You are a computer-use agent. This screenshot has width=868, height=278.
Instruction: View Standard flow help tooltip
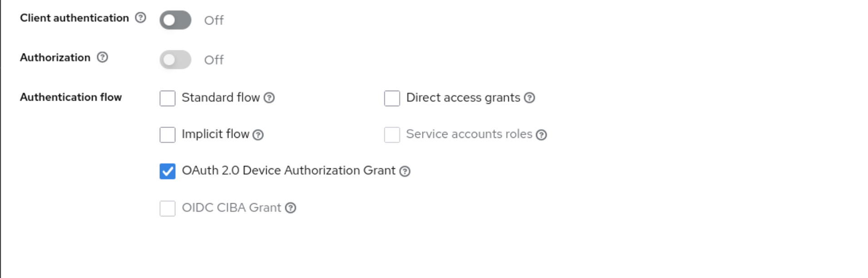270,98
